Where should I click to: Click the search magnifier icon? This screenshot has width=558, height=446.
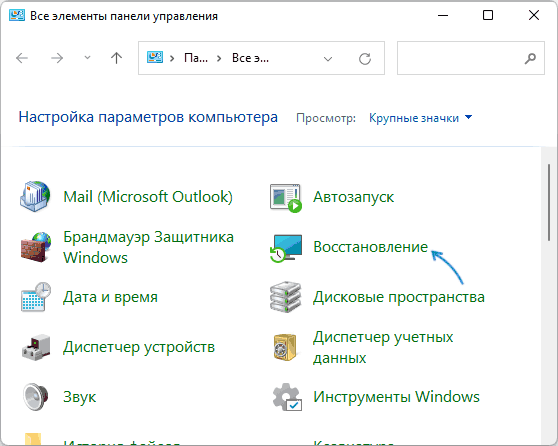coord(530,58)
